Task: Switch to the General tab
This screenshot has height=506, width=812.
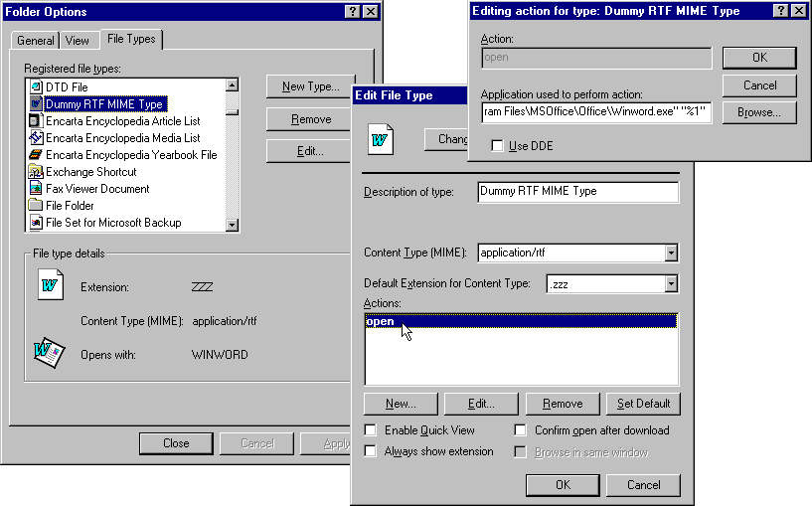Action: [x=36, y=41]
